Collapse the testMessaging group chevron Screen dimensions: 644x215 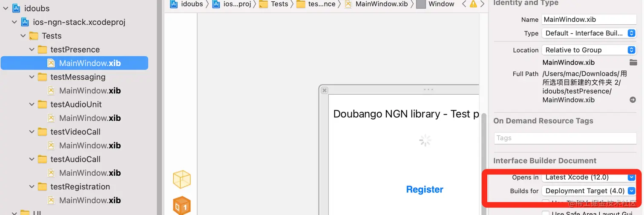coord(32,77)
